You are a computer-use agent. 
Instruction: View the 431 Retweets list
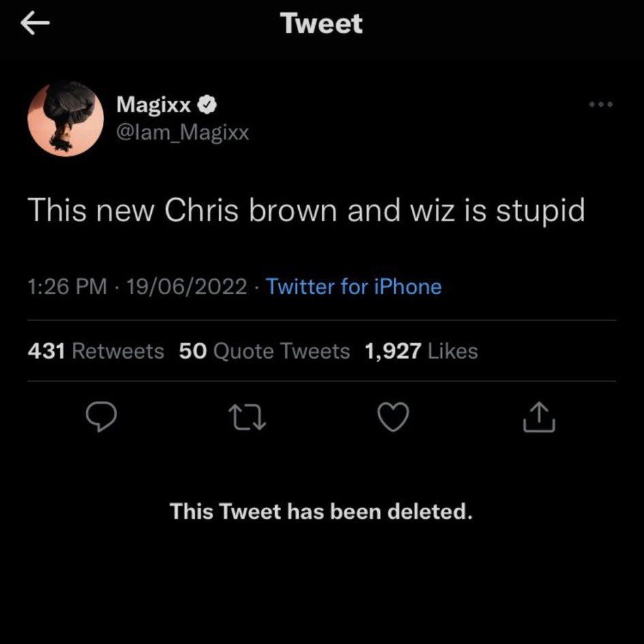pos(96,351)
